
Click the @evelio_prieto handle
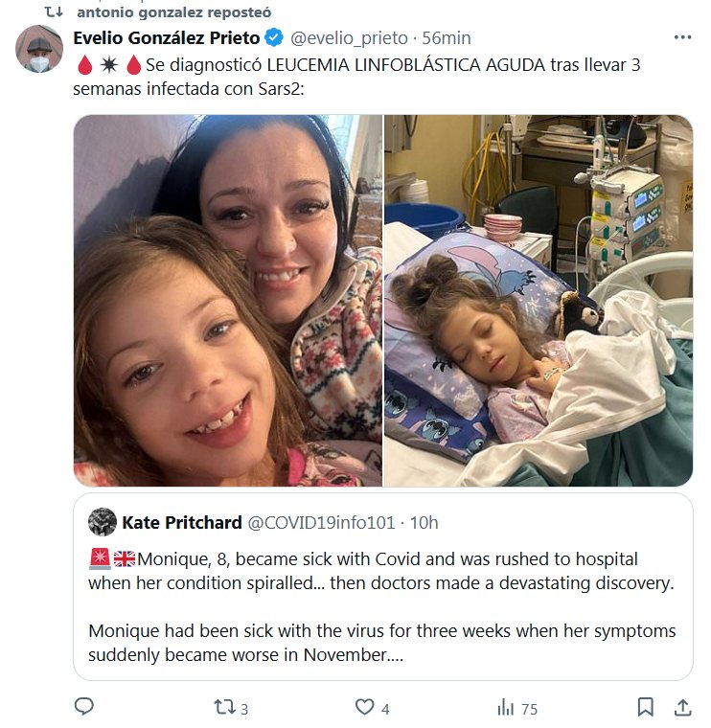coord(348,38)
